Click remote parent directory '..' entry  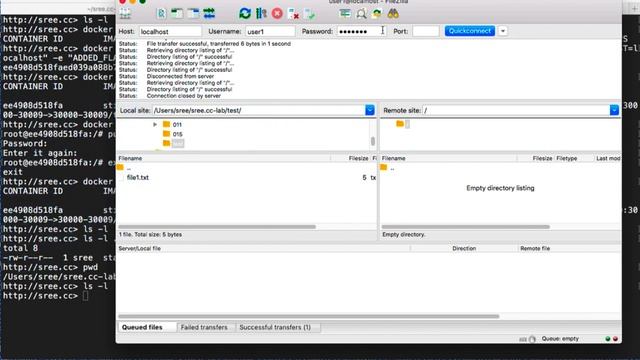(x=392, y=168)
